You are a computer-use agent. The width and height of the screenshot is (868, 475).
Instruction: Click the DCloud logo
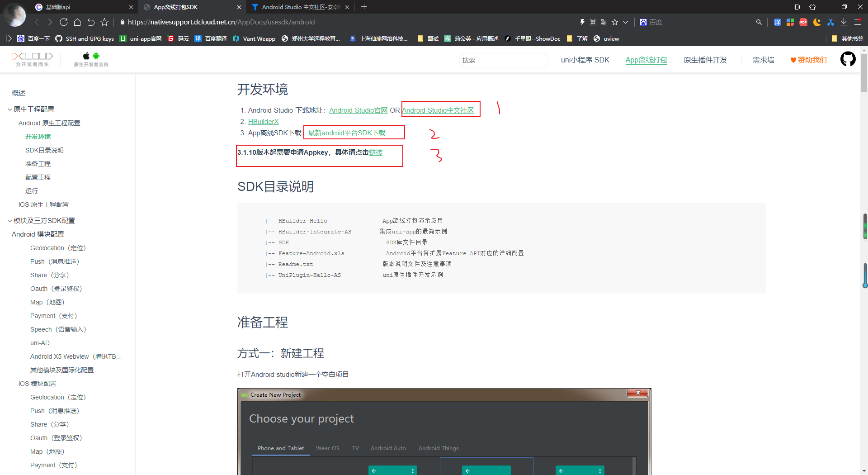pos(32,59)
